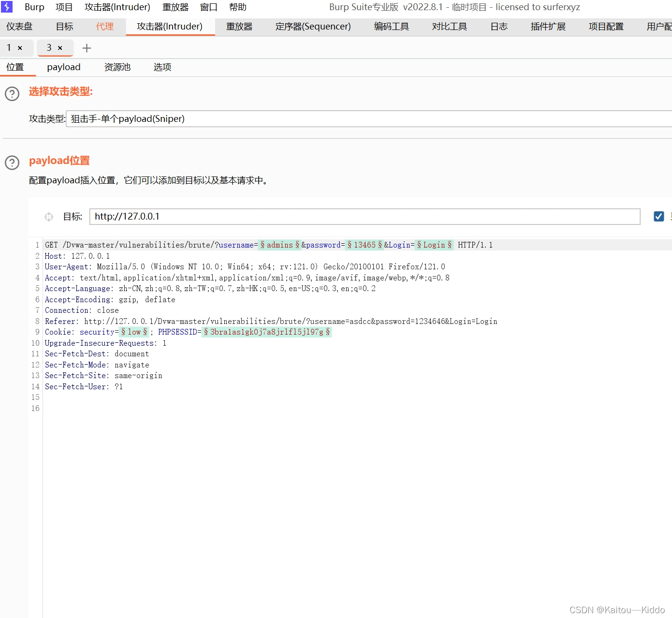Click the Host: 127.0.0.1 line
The image size is (672, 618).
tap(77, 256)
